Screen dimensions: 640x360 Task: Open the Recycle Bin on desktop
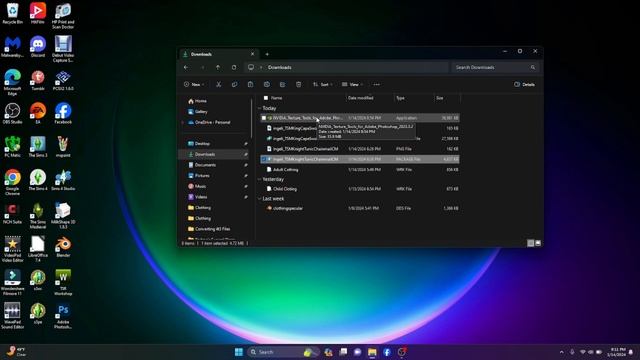coord(12,13)
